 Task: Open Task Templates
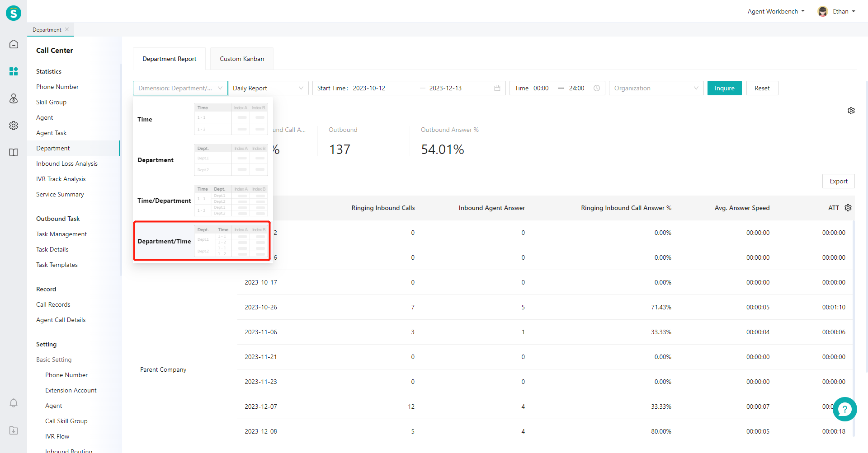point(57,265)
